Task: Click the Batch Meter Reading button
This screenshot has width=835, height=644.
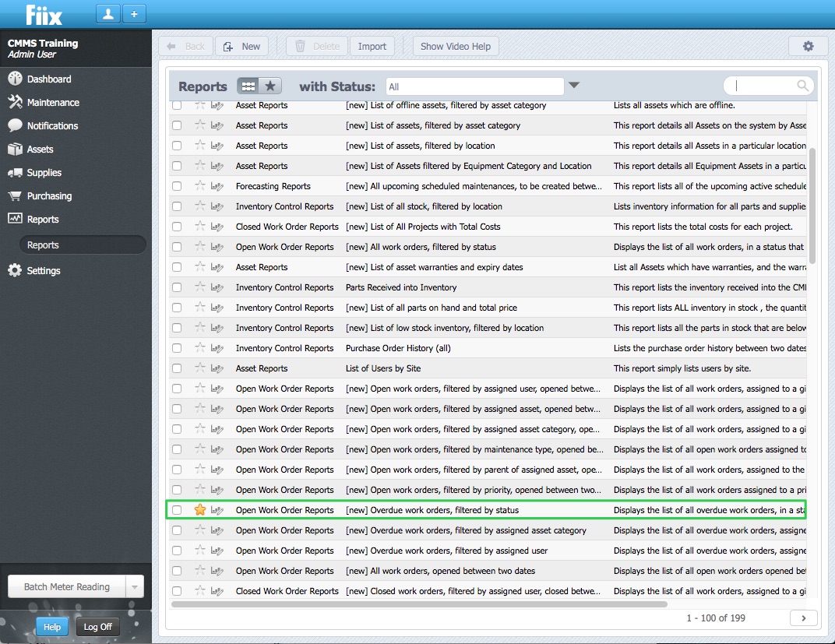Action: (67, 586)
